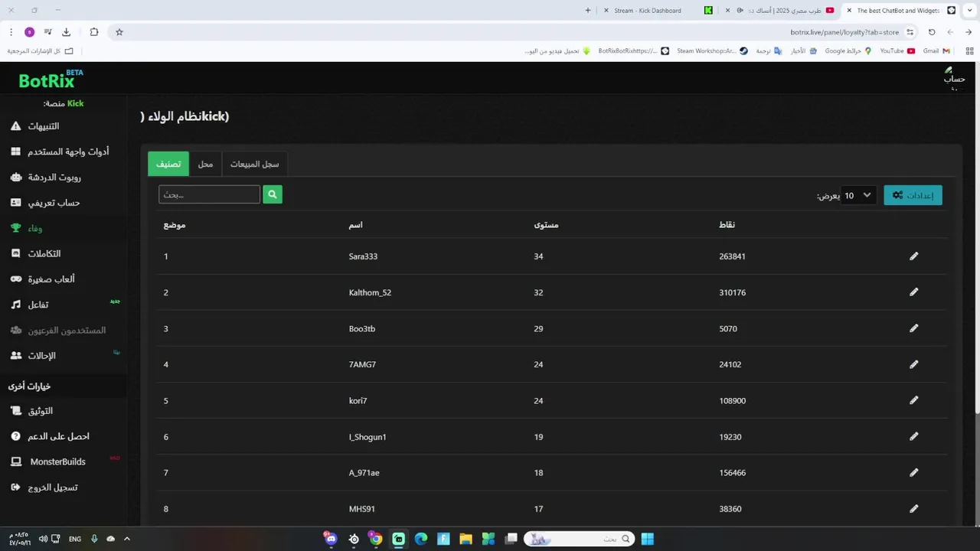Open the خرائط Google maps bookmark

tap(848, 51)
